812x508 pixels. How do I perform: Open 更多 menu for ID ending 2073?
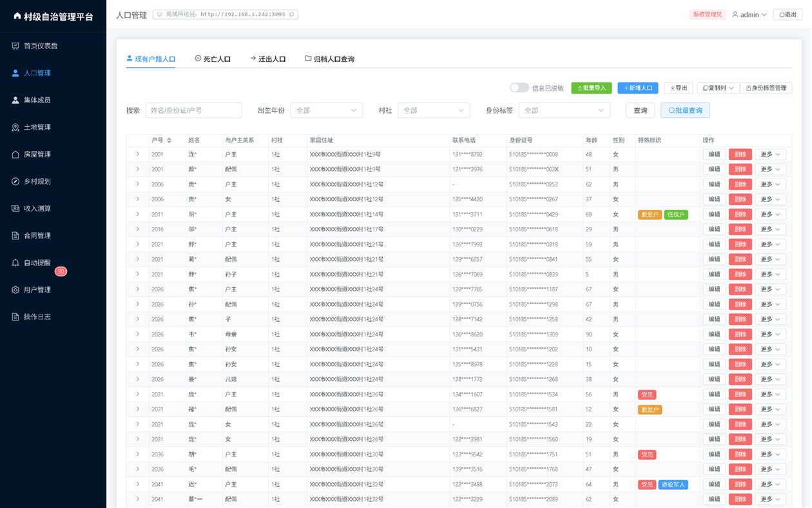pyautogui.click(x=770, y=484)
